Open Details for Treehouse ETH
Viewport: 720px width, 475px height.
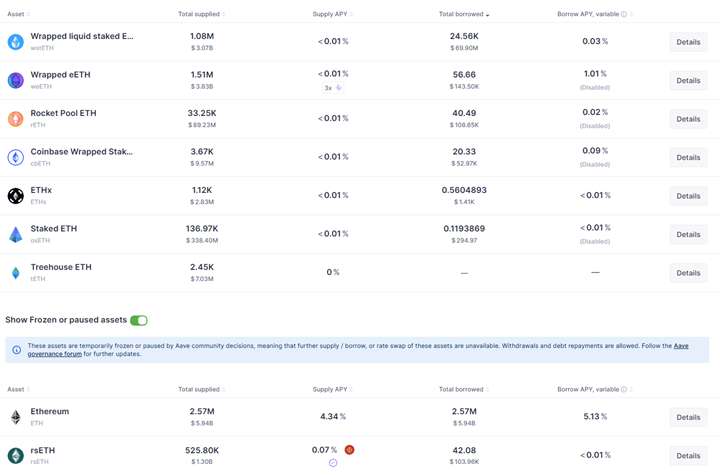tap(688, 273)
